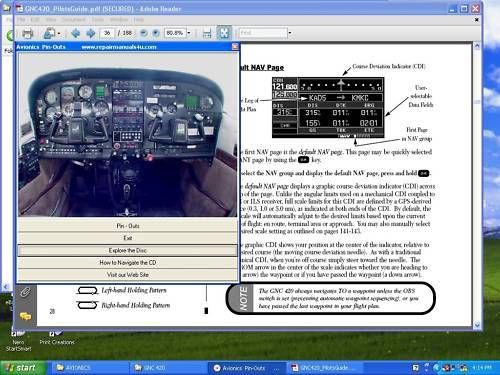Viewport: 500px width, 375px height.
Task: Click the Right-hand Holding Pattern text
Action: point(136,305)
